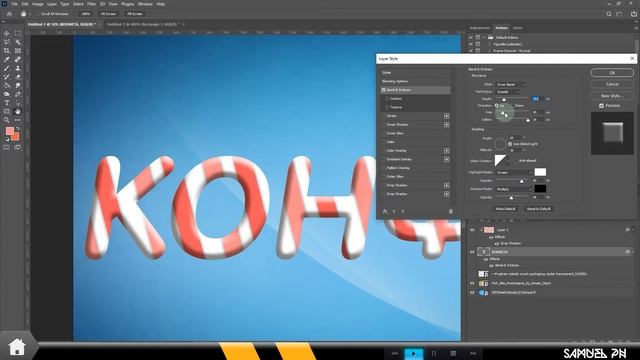The width and height of the screenshot is (640, 360).
Task: Select the Move tool
Action: pyautogui.click(x=7, y=33)
